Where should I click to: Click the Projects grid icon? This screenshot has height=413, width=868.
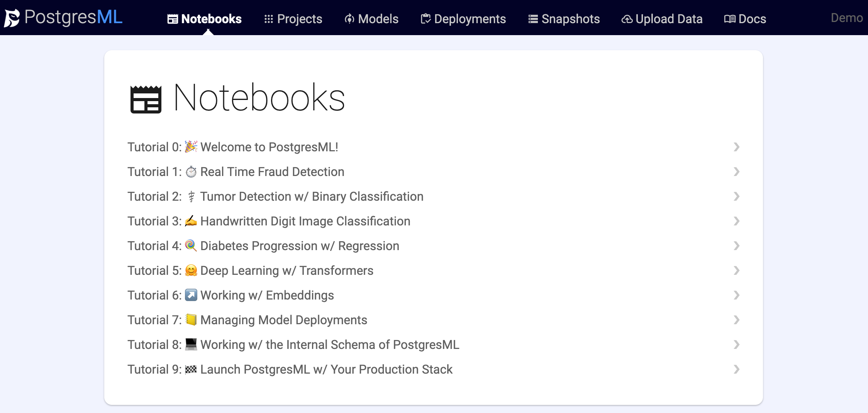[269, 19]
